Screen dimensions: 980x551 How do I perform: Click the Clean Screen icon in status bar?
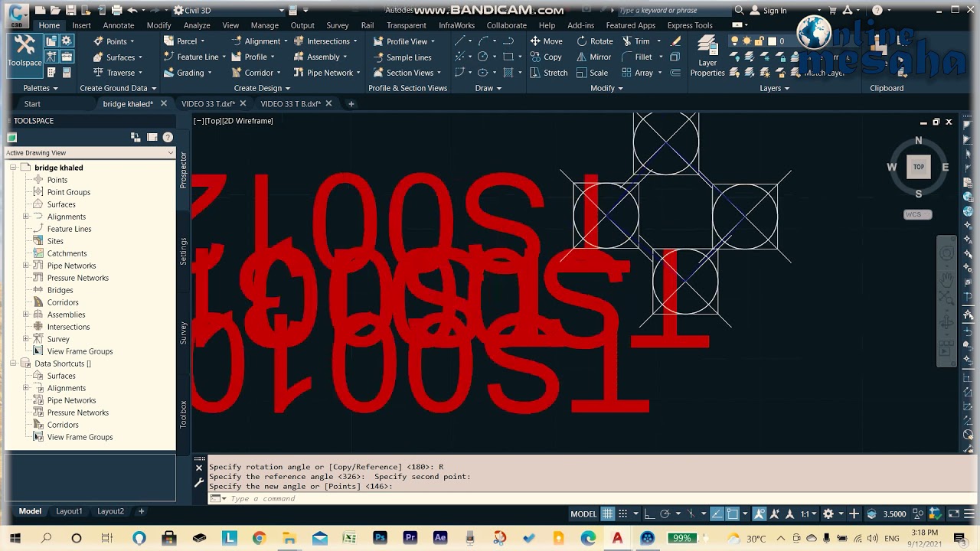pyautogui.click(x=954, y=514)
